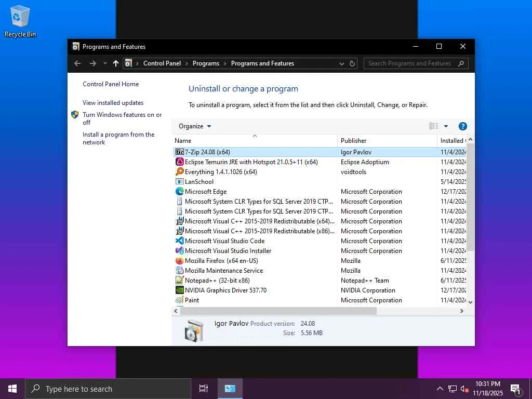Click the horizontal scrollbar right arrow
This screenshot has height=399, width=532.
click(461, 311)
